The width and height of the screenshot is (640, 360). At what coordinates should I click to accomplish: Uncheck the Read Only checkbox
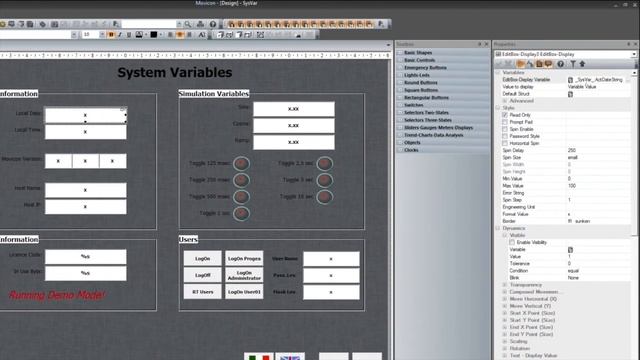coord(505,115)
